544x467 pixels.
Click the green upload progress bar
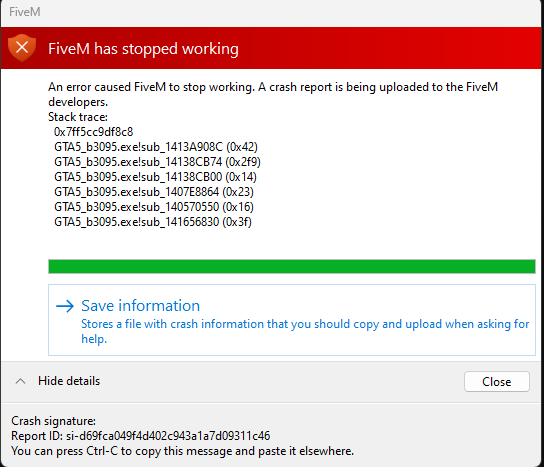coord(292,266)
